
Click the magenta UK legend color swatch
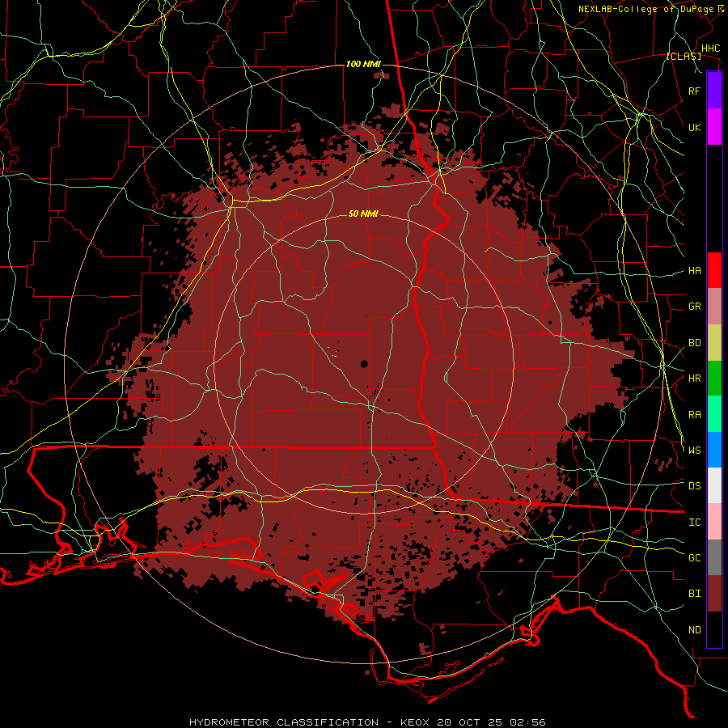714,127
